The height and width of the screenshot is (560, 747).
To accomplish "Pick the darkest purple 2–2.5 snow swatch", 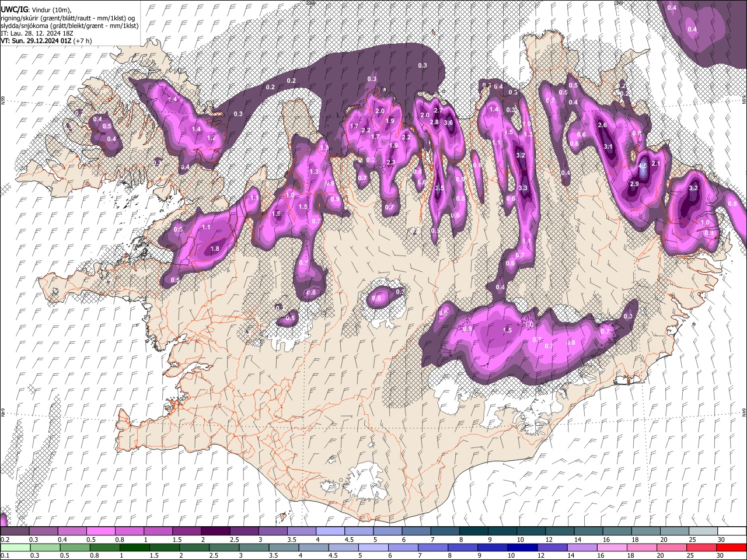I will coord(215,531).
